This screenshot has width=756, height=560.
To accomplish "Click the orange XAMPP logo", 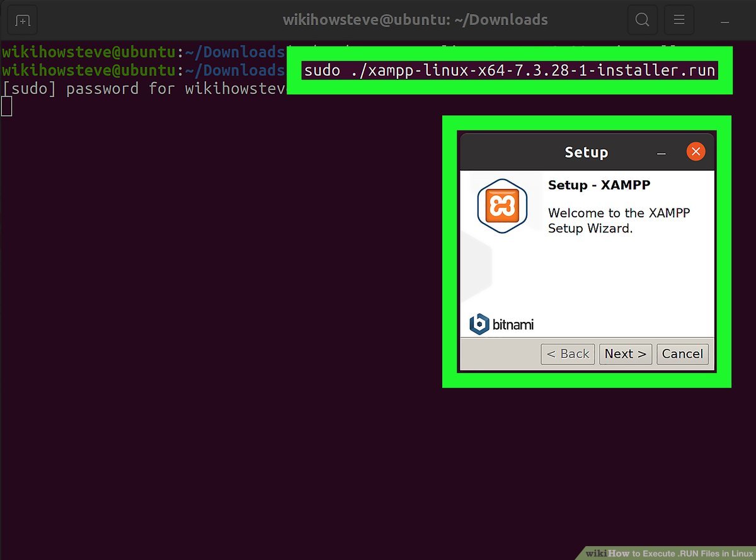I will [501, 206].
